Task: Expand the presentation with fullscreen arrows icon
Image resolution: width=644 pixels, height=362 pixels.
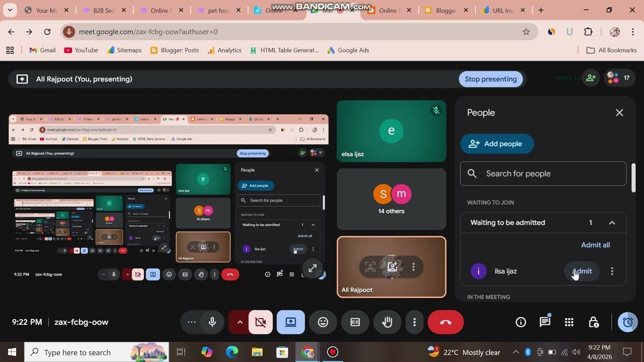Action: click(312, 268)
